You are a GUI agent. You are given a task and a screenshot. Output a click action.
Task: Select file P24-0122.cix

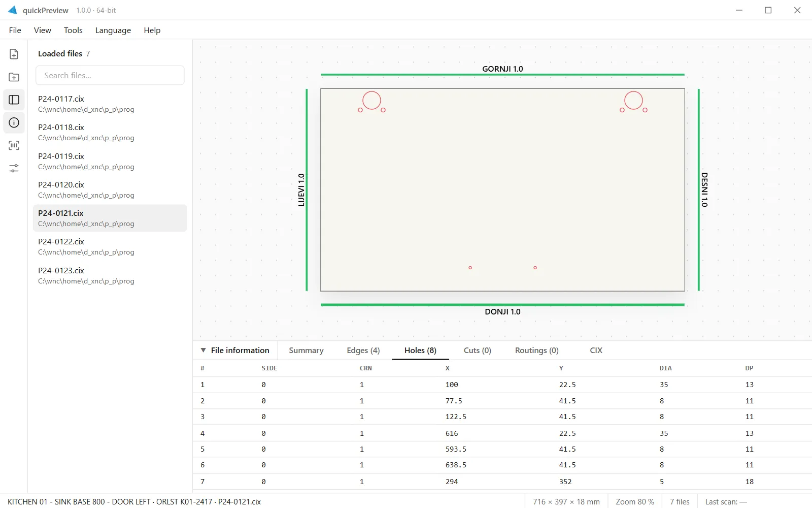[110, 246]
